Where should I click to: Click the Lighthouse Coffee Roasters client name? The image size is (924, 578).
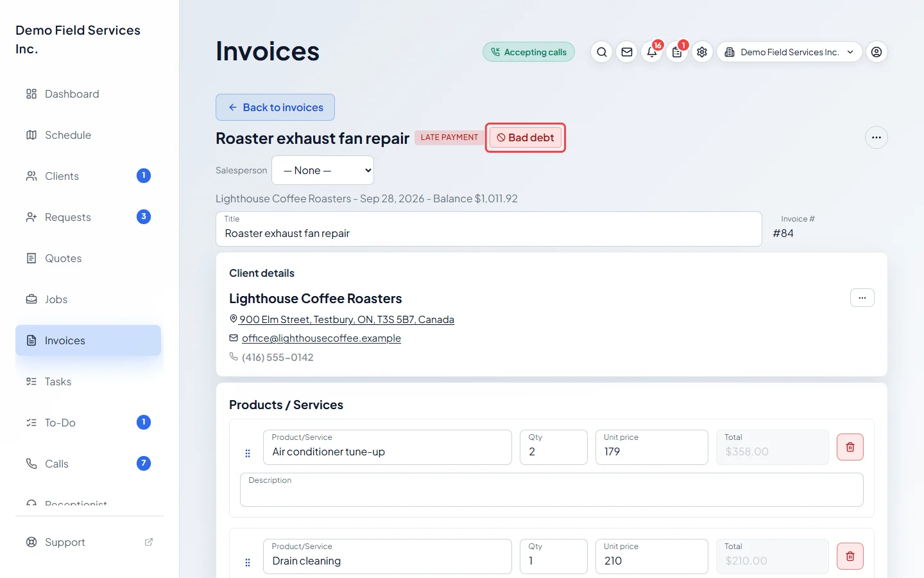coord(315,299)
